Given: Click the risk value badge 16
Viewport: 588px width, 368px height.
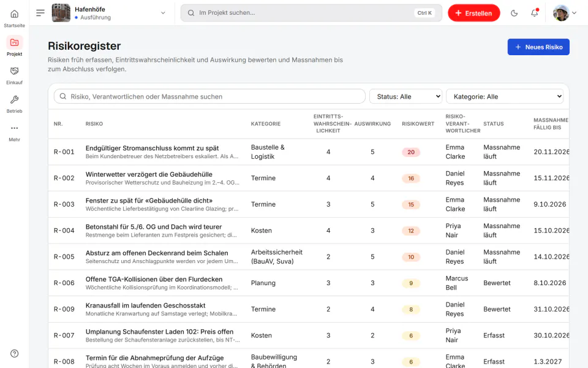Looking at the screenshot, I should (411, 178).
